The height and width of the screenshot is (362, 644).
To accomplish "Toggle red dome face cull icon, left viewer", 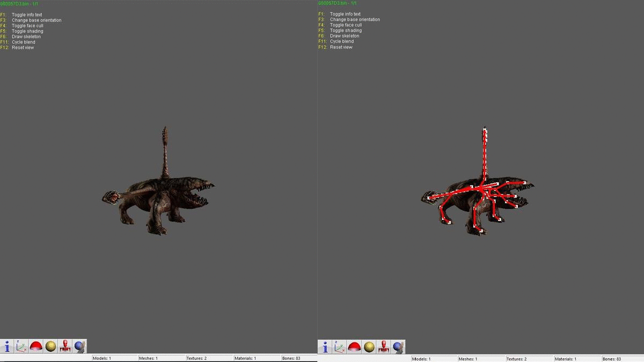I will (x=36, y=346).
